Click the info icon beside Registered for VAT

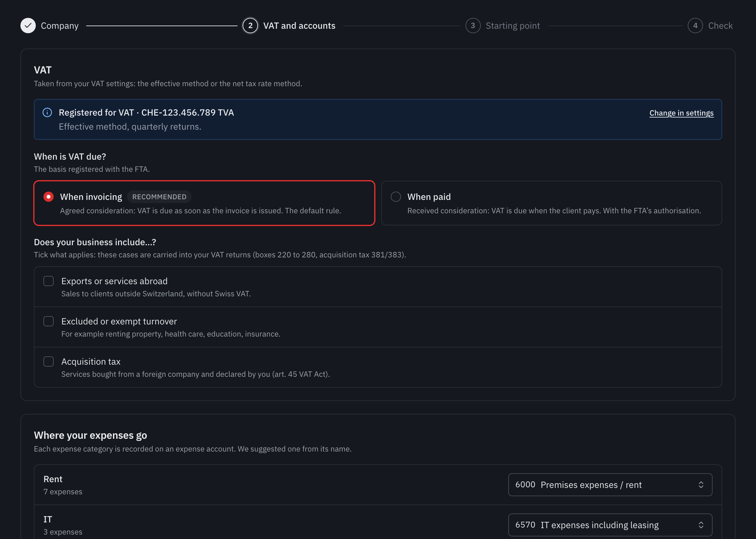tap(47, 112)
